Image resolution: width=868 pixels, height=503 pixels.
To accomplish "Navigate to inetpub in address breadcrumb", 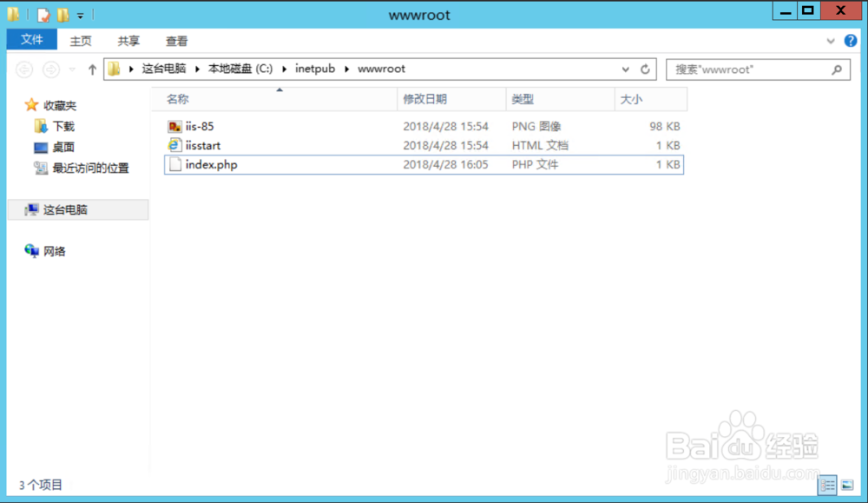I will point(315,69).
